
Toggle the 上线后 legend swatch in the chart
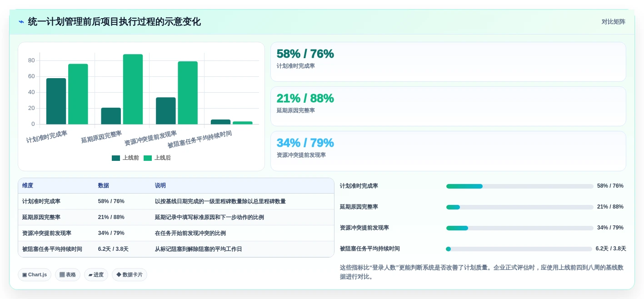pos(148,158)
